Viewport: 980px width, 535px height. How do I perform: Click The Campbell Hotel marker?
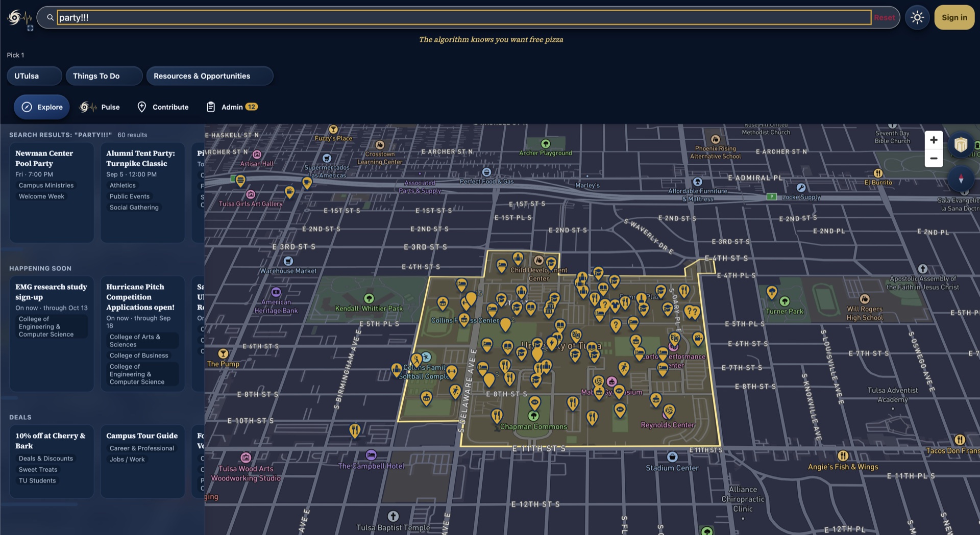371,454
